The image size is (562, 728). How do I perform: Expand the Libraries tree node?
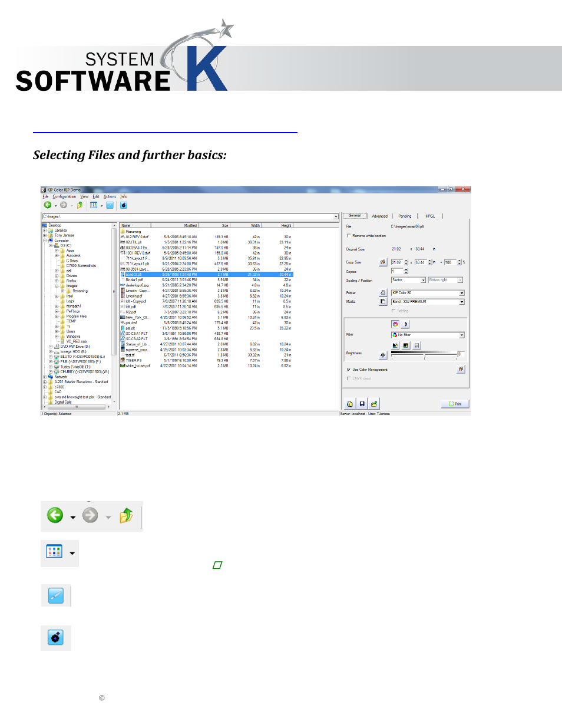pos(45,230)
